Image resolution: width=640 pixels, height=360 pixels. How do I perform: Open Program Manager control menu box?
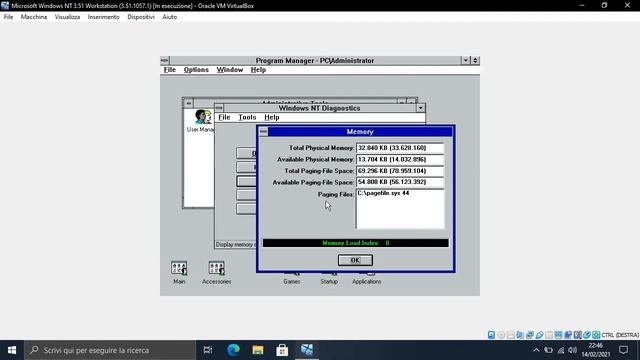coord(164,60)
